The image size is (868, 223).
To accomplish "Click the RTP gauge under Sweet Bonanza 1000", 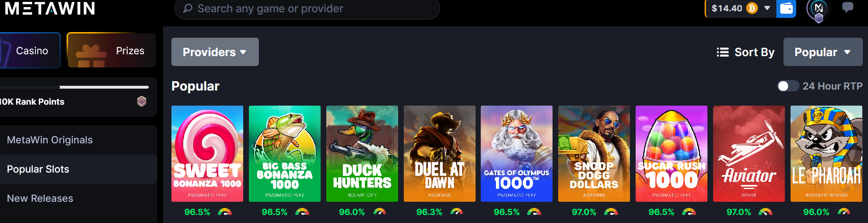I will click(225, 212).
